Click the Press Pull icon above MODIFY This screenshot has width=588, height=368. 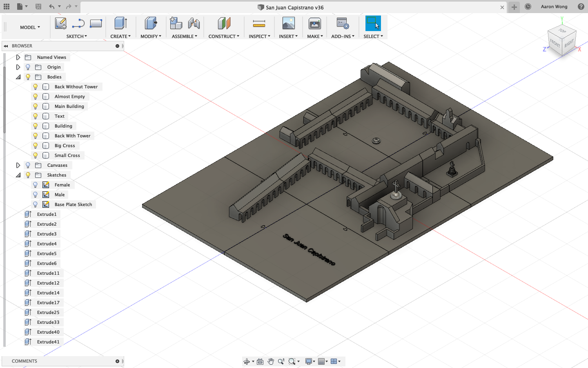click(x=151, y=23)
